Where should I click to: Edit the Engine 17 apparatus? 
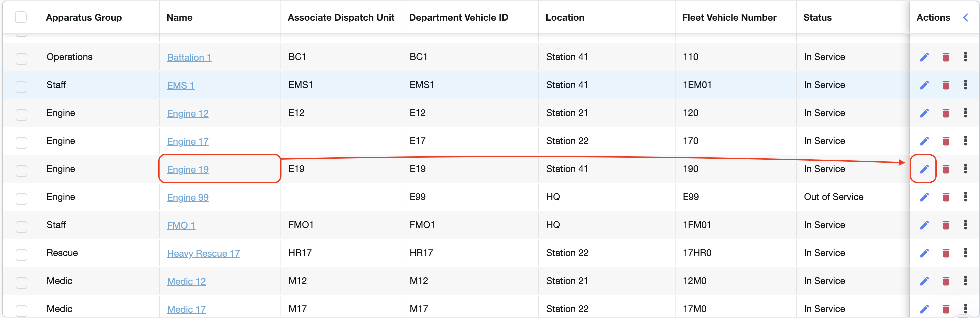(924, 141)
